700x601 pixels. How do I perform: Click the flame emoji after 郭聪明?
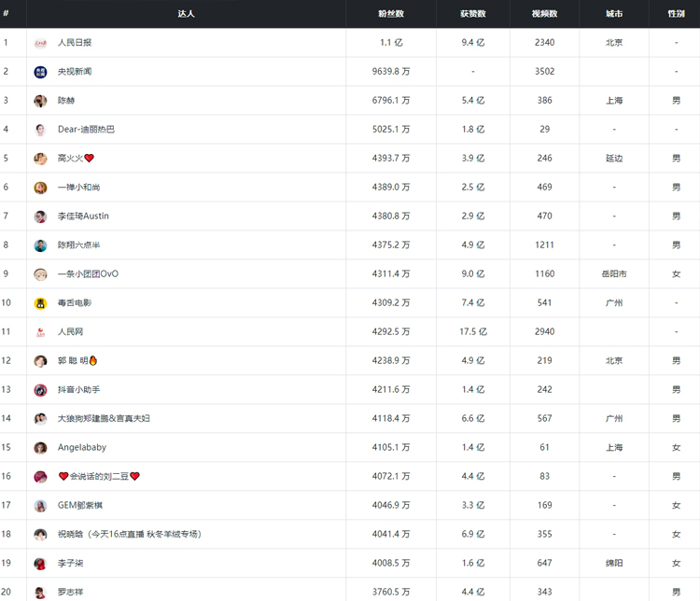[92, 360]
